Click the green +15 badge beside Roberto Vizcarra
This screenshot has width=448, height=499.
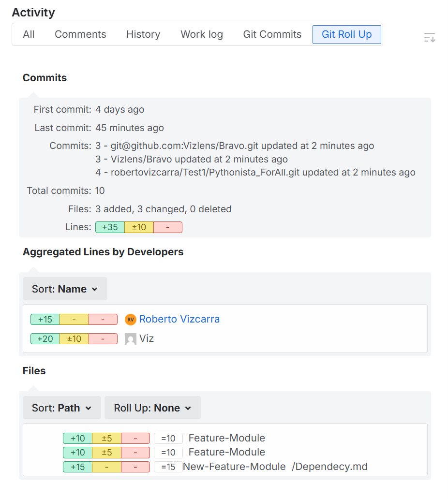(45, 320)
